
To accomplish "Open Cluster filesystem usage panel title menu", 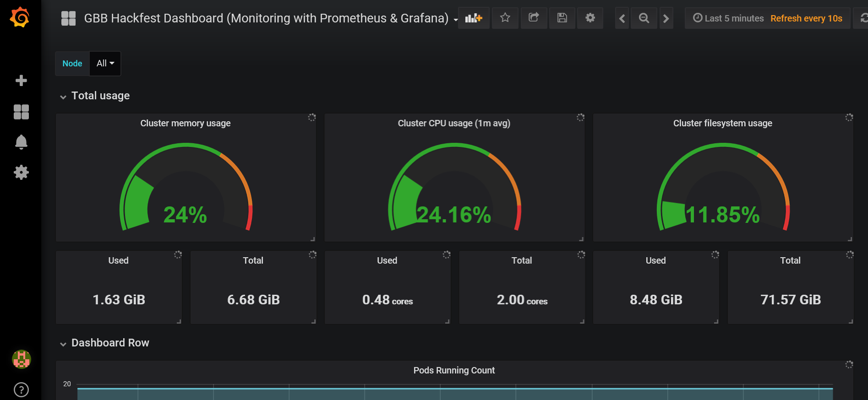I will click(723, 123).
